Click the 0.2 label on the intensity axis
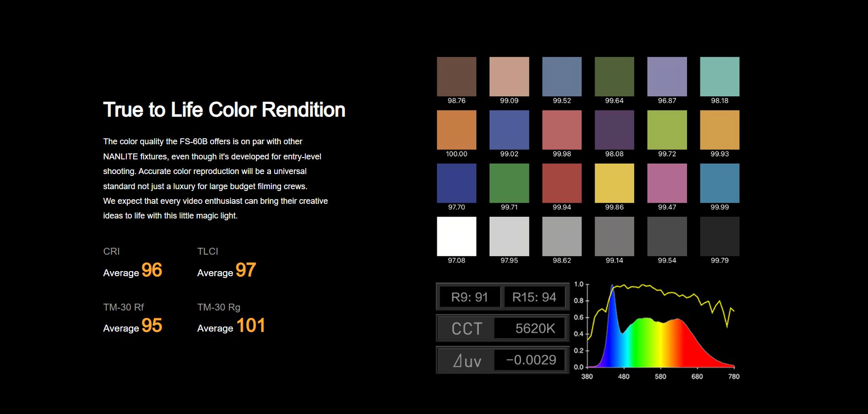This screenshot has width=868, height=414. [579, 350]
